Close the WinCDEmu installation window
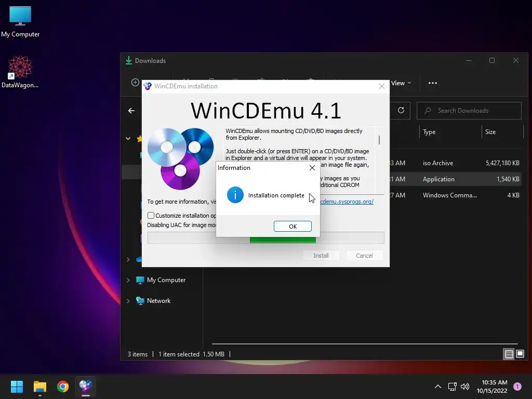Viewport: 532px width, 399px height. [x=382, y=86]
